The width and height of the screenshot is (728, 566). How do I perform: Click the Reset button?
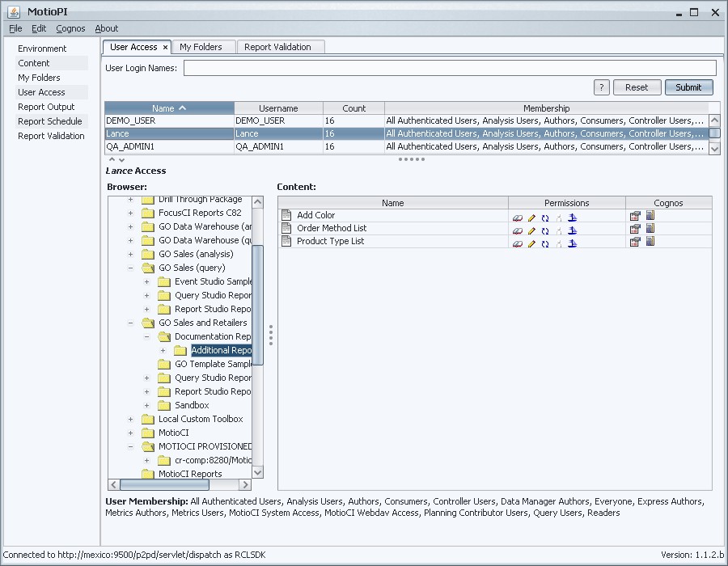coord(637,87)
